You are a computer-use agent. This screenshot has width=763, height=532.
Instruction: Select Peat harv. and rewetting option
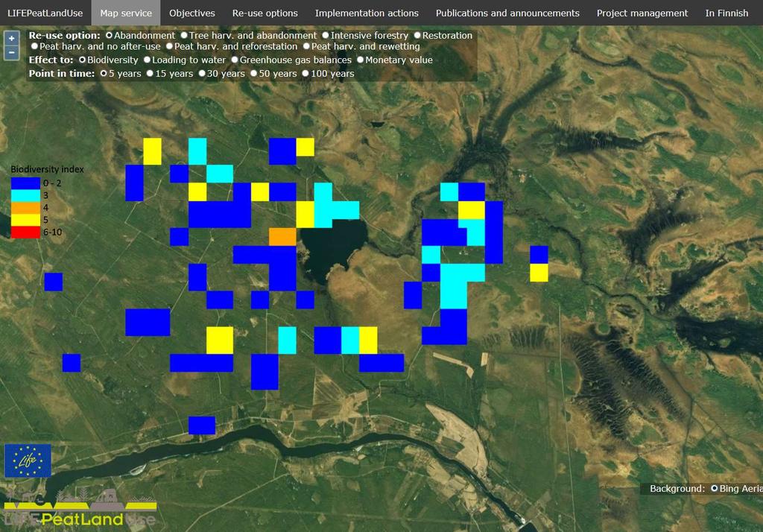click(306, 46)
